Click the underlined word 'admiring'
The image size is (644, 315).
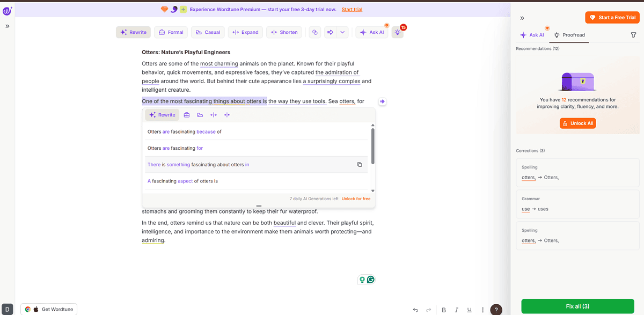(x=153, y=240)
